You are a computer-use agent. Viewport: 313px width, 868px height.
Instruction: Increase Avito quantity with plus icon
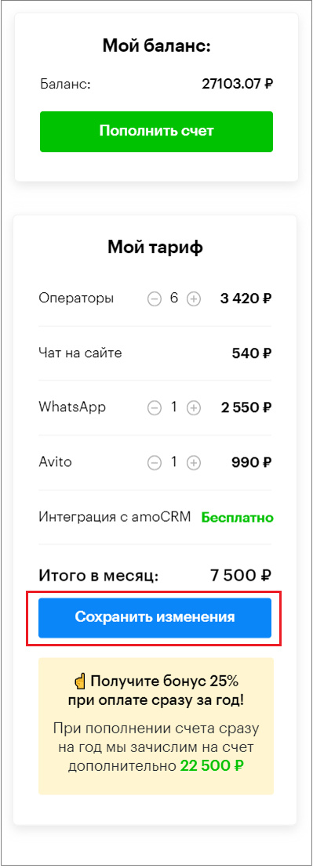click(x=193, y=462)
